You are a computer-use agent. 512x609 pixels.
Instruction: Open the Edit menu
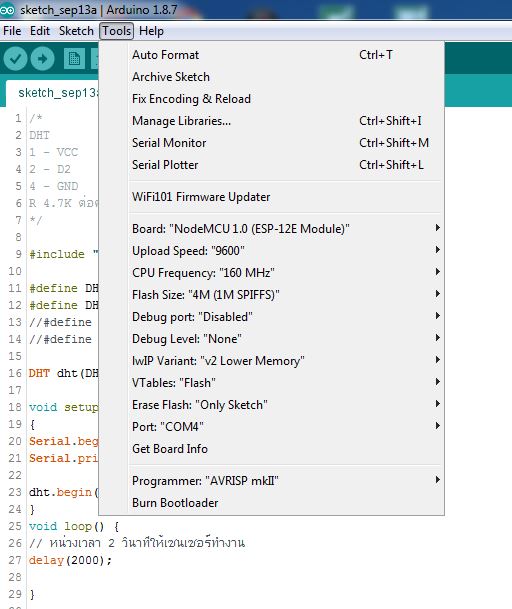(x=40, y=31)
